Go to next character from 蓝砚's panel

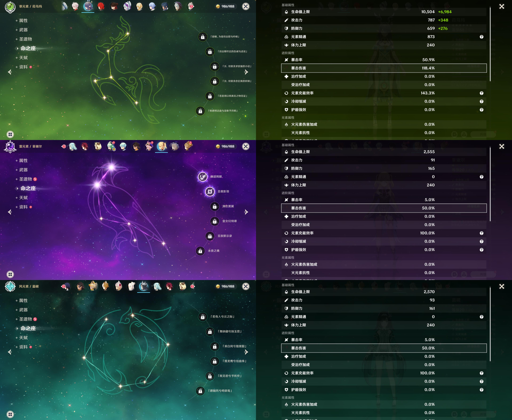coord(246,352)
